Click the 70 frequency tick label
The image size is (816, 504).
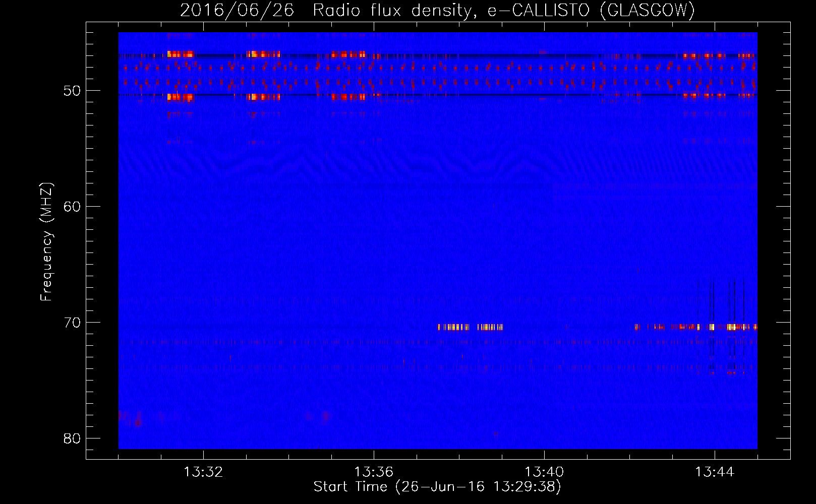tap(72, 323)
